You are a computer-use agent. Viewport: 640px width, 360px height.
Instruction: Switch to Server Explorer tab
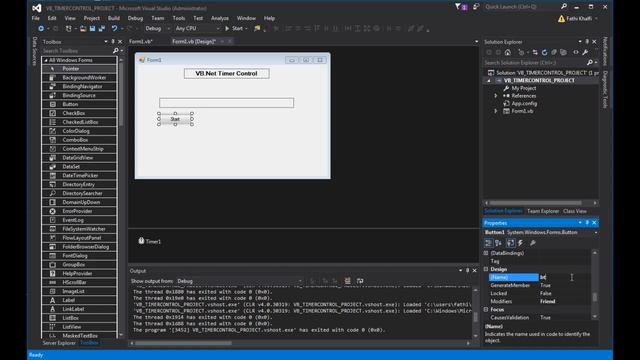(x=59, y=343)
